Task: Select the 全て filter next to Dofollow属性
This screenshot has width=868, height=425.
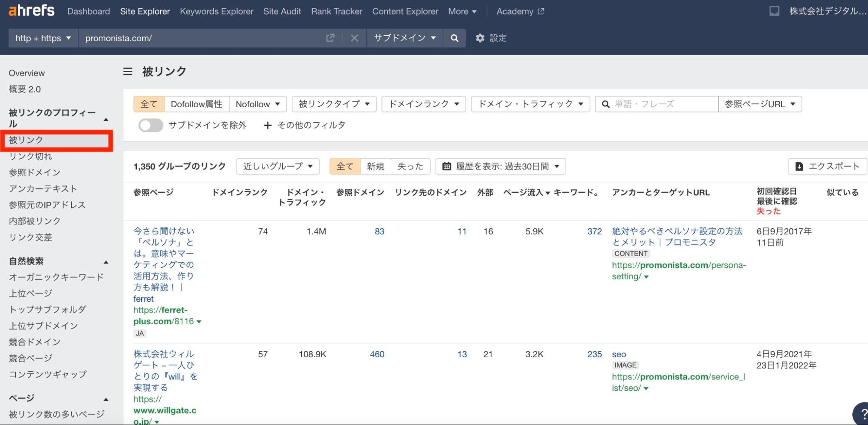Action: point(149,104)
